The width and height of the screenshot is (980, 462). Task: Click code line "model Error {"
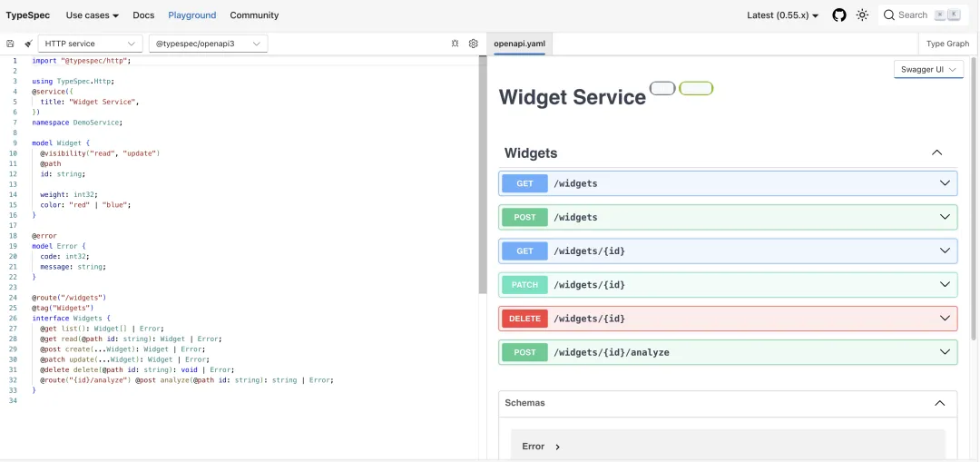[59, 246]
